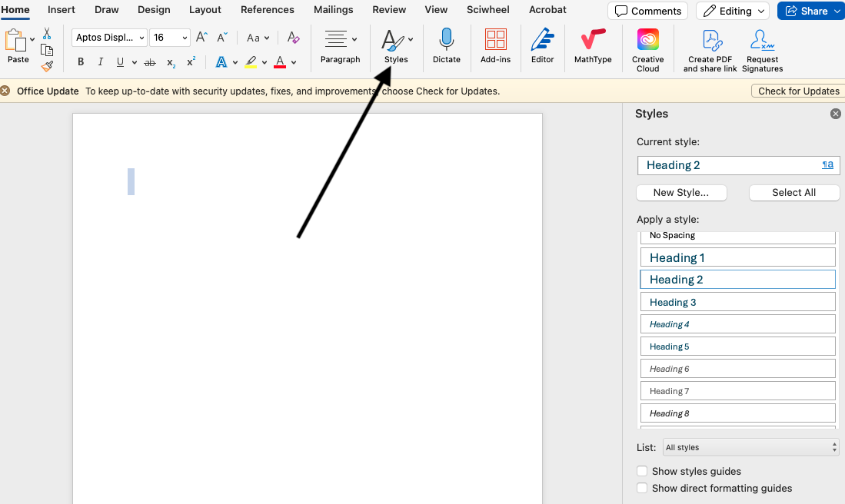
Task: Apply the Heading 3 style
Action: coord(738,302)
